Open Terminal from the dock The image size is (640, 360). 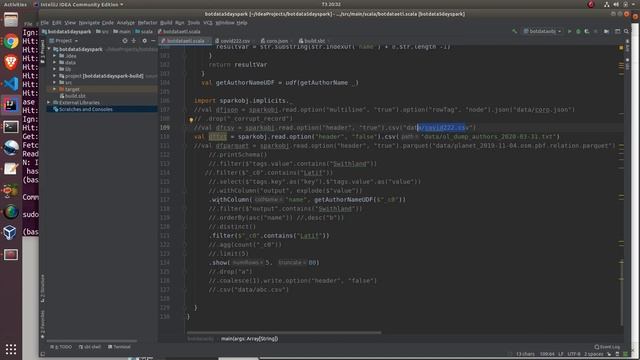(11, 127)
